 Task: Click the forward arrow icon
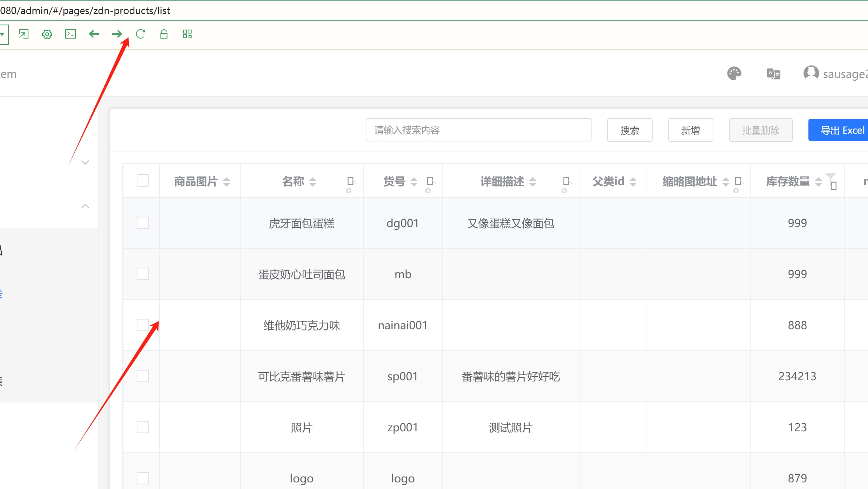[117, 34]
